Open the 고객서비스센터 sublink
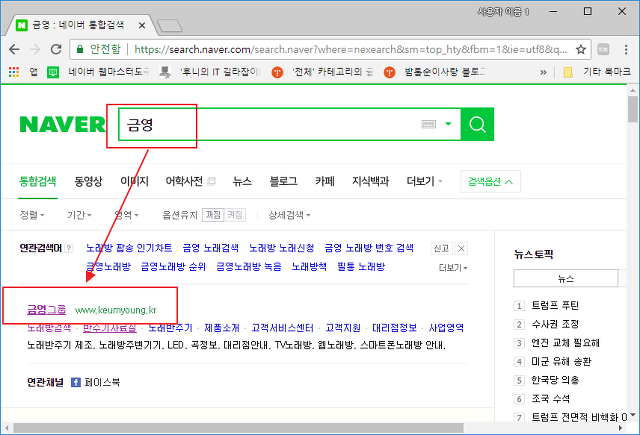The width and height of the screenshot is (640, 435). [282, 328]
